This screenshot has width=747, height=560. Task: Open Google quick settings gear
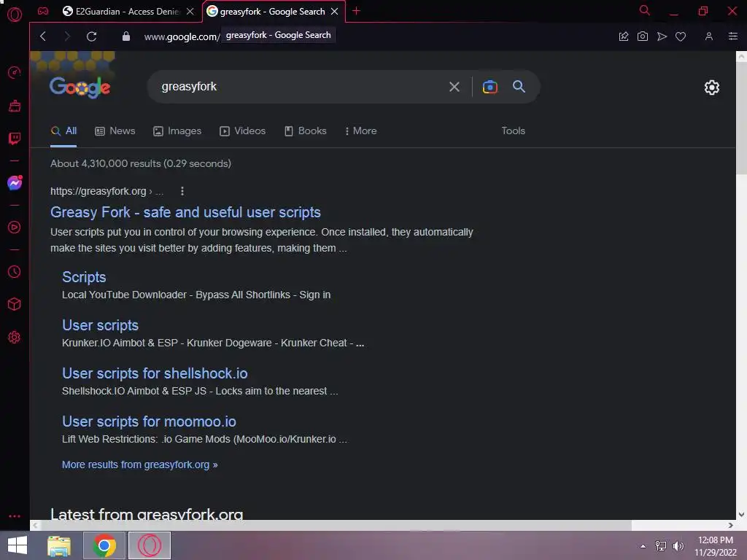click(x=712, y=87)
